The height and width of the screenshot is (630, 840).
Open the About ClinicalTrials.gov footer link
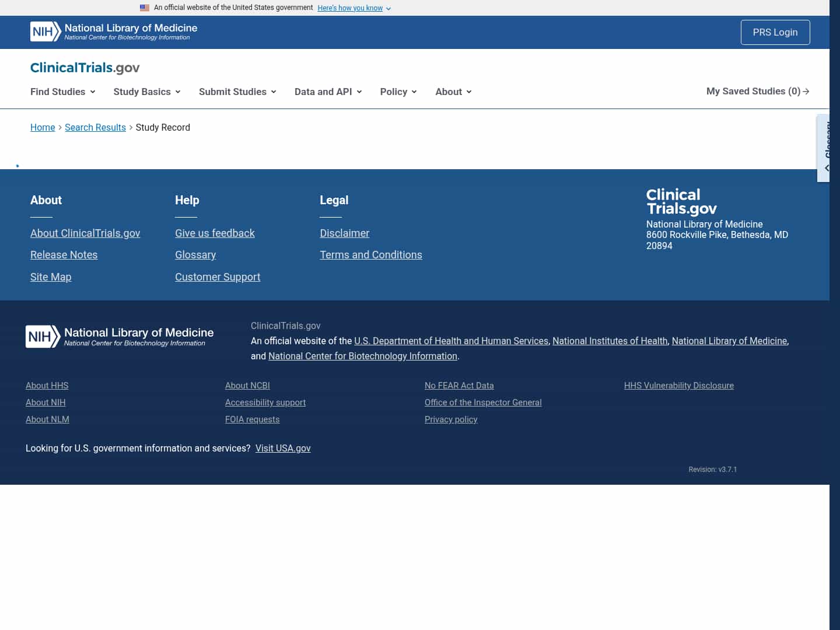(x=85, y=233)
